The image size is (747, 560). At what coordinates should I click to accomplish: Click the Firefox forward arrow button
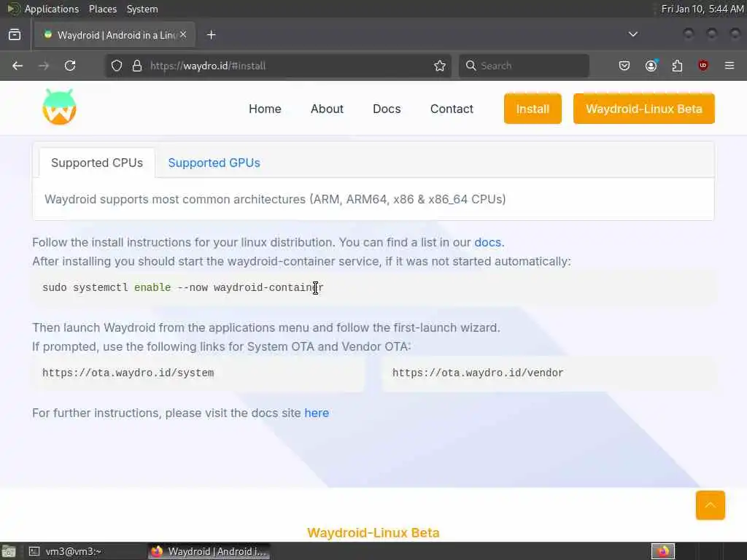[44, 66]
